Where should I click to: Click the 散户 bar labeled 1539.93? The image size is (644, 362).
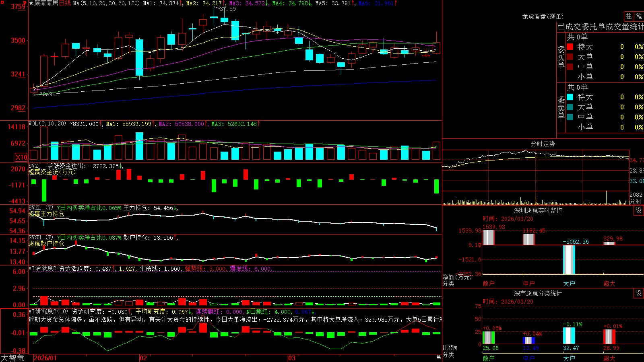(489, 237)
